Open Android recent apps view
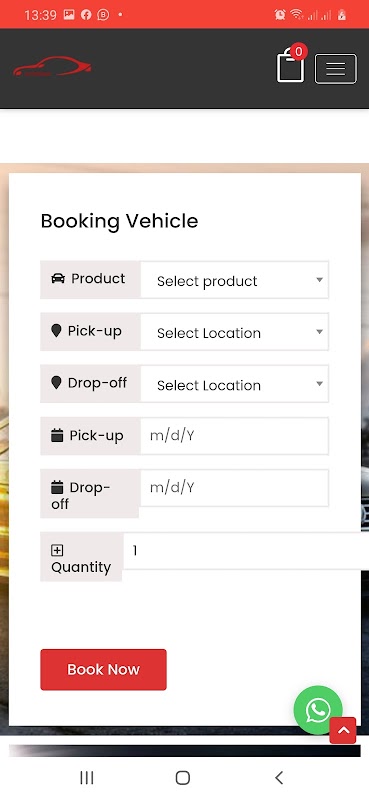Viewport: 369px width, 800px height. pyautogui.click(x=87, y=778)
